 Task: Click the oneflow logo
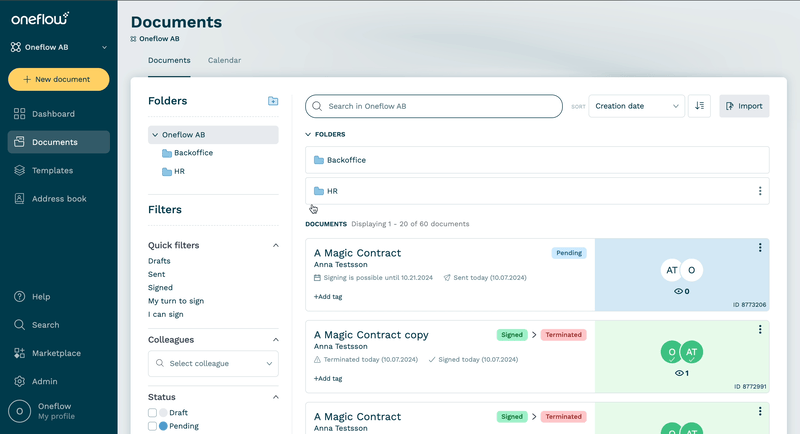point(40,19)
